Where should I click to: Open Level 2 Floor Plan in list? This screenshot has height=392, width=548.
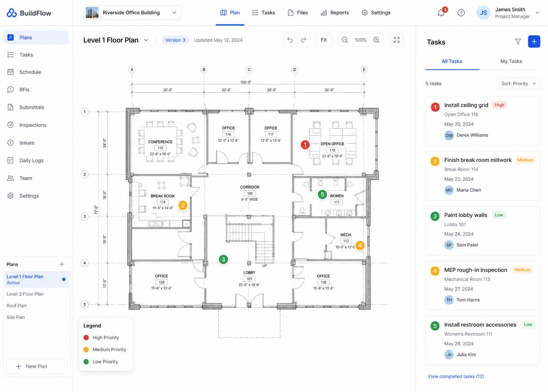click(x=25, y=294)
